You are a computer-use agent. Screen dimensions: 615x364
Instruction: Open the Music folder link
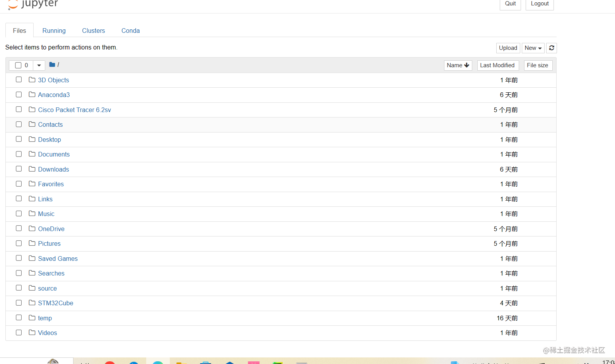[46, 214]
